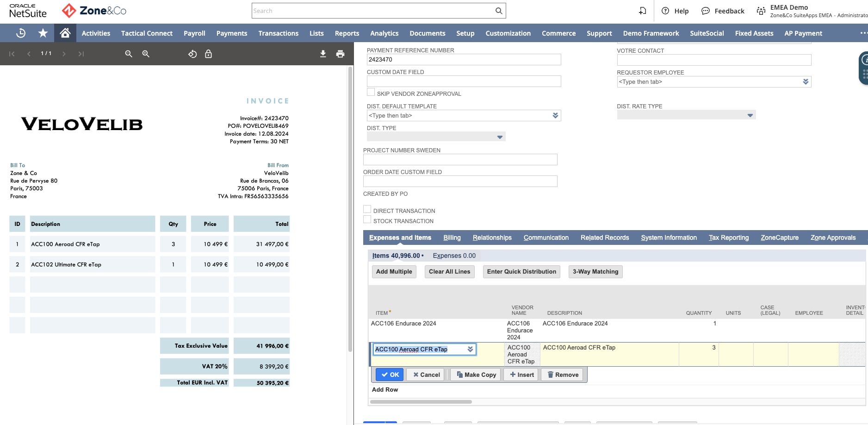The image size is (868, 425).
Task: Zoom in on the invoice preview
Action: pos(146,54)
